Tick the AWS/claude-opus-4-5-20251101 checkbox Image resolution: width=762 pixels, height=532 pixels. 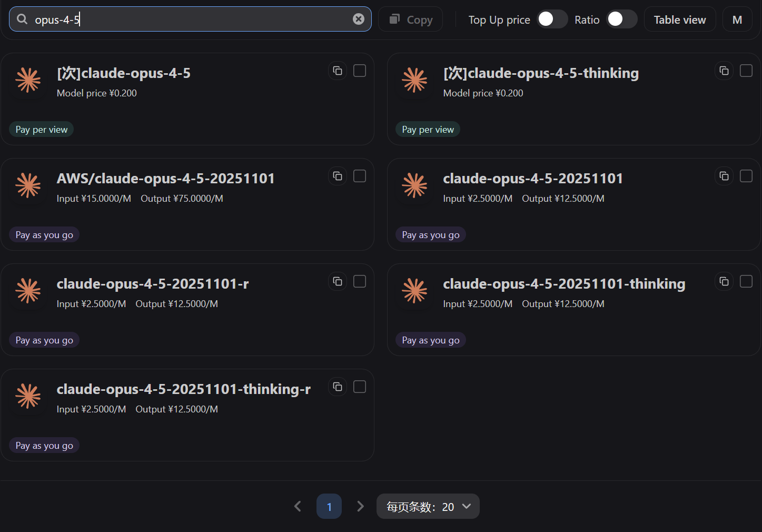(x=360, y=176)
